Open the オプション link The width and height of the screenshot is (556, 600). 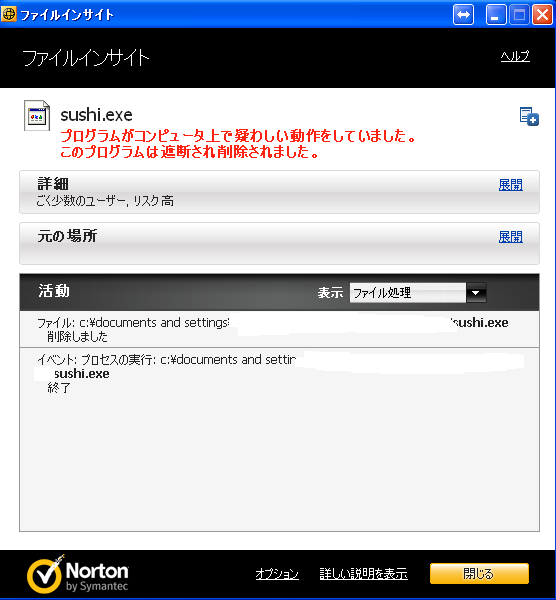(x=277, y=574)
